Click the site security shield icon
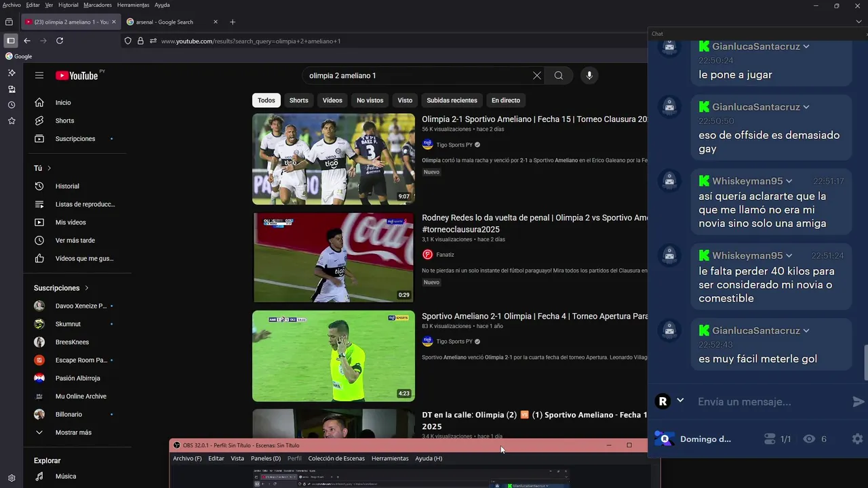The image size is (868, 488). (x=127, y=41)
